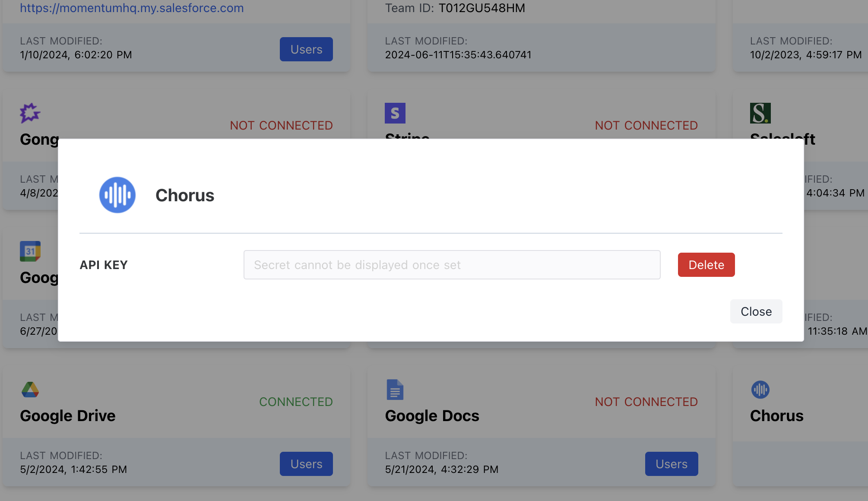The image size is (868, 501).
Task: Click the Google Drive triangle icon
Action: [30, 390]
